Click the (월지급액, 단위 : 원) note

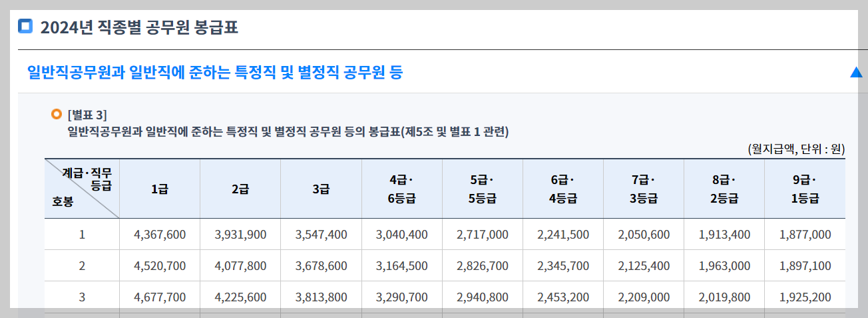[x=796, y=149]
